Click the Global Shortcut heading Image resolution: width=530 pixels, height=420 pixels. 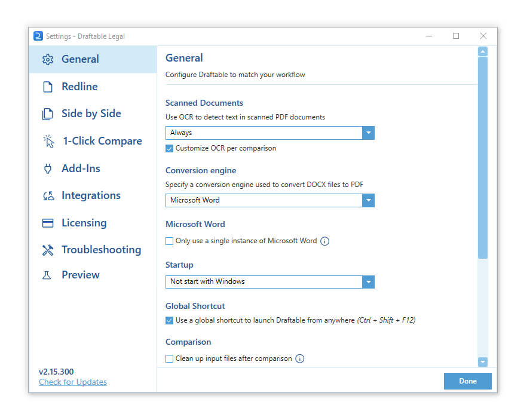click(x=195, y=306)
